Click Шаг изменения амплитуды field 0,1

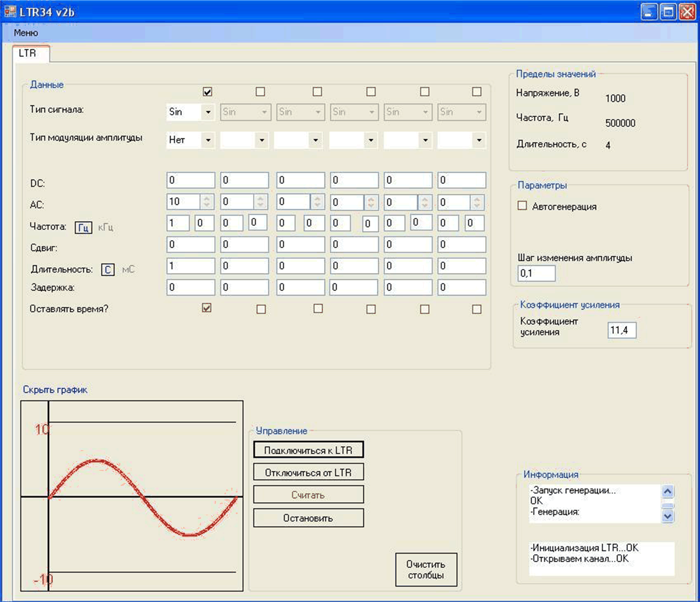[536, 273]
